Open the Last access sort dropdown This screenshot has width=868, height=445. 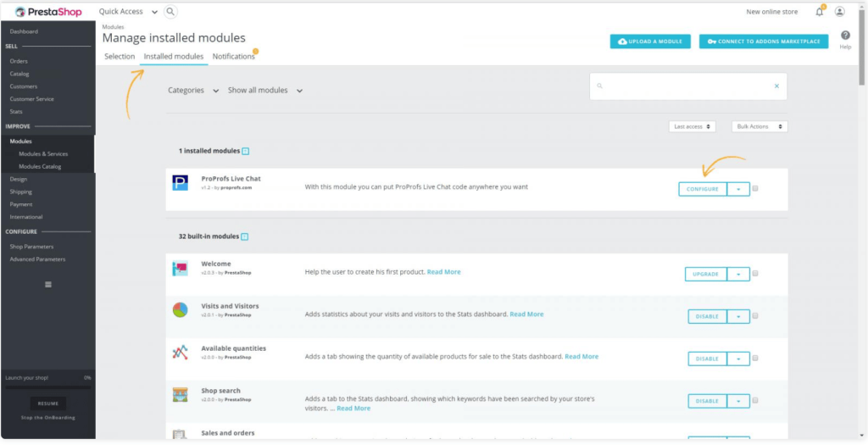[692, 127]
